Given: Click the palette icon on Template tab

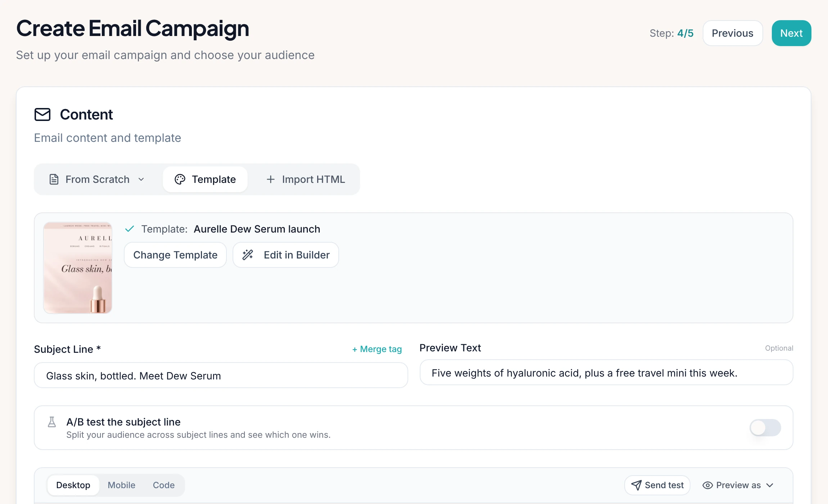Looking at the screenshot, I should click(x=180, y=179).
